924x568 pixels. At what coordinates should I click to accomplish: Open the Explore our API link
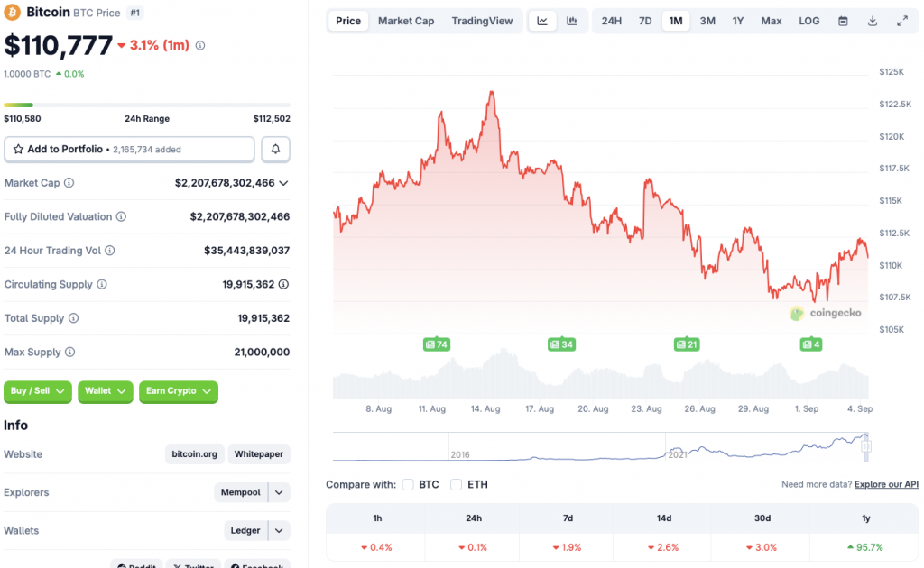886,485
